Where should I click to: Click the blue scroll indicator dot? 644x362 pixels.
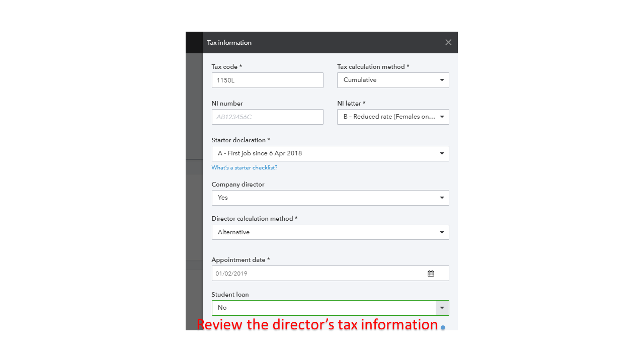(443, 327)
